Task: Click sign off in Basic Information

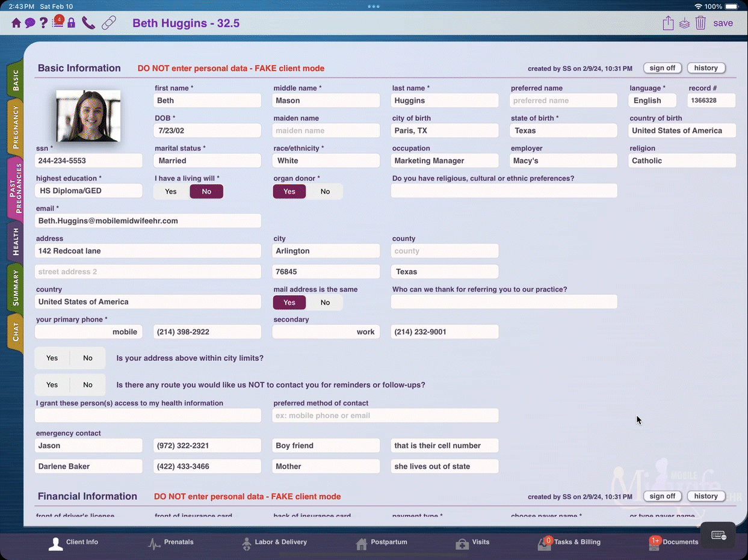Action: point(663,68)
